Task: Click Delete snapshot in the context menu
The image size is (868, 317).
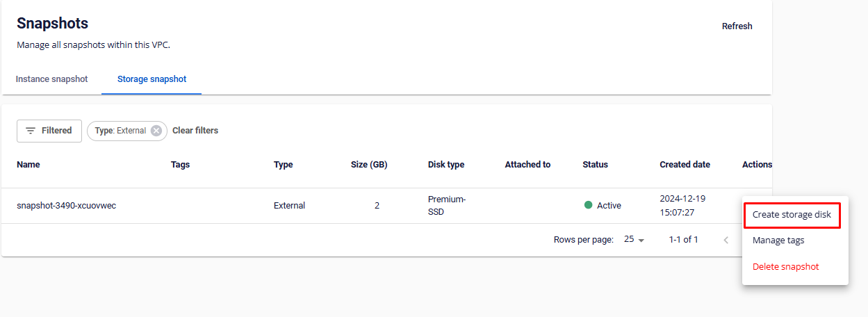Action: point(785,267)
